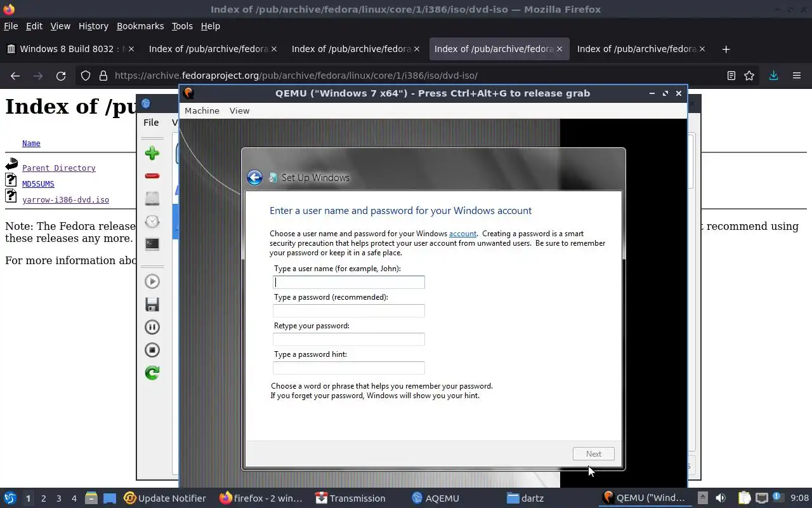
Task: Reload the page in Firefox
Action: [61, 76]
